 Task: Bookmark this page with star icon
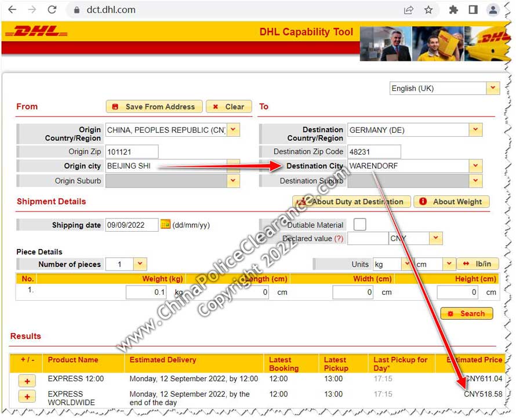428,10
